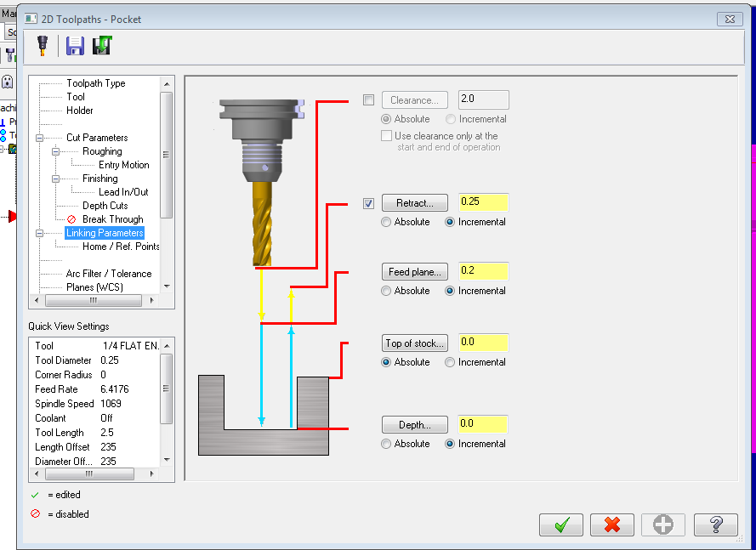Screen dimensions: 756x550
Task: Click the plus apply button
Action: 663,525
